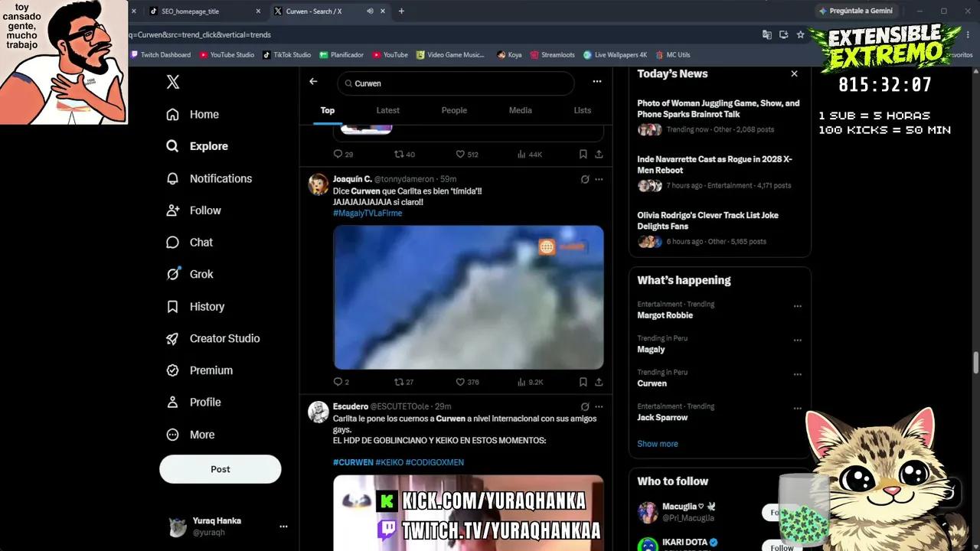Screen dimensions: 980x551
Task: Like Joaquín C. post with 376 likes
Action: (467, 382)
